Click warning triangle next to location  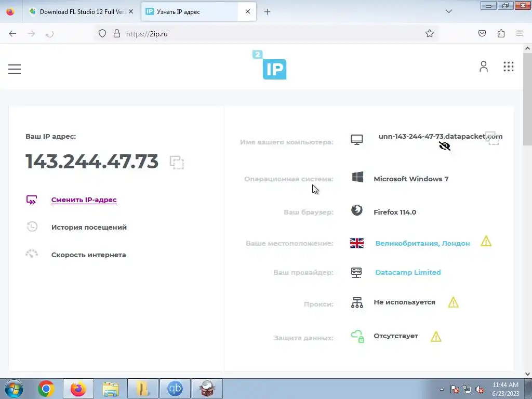tap(486, 241)
